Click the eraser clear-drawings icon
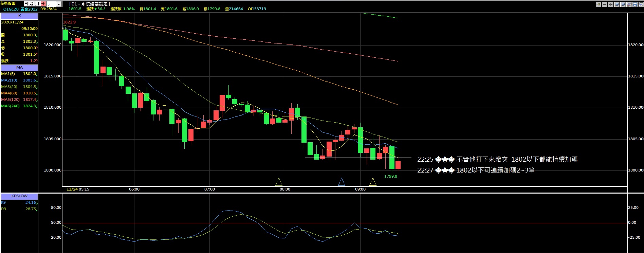The width and height of the screenshot is (644, 253). pyautogui.click(x=629, y=4)
